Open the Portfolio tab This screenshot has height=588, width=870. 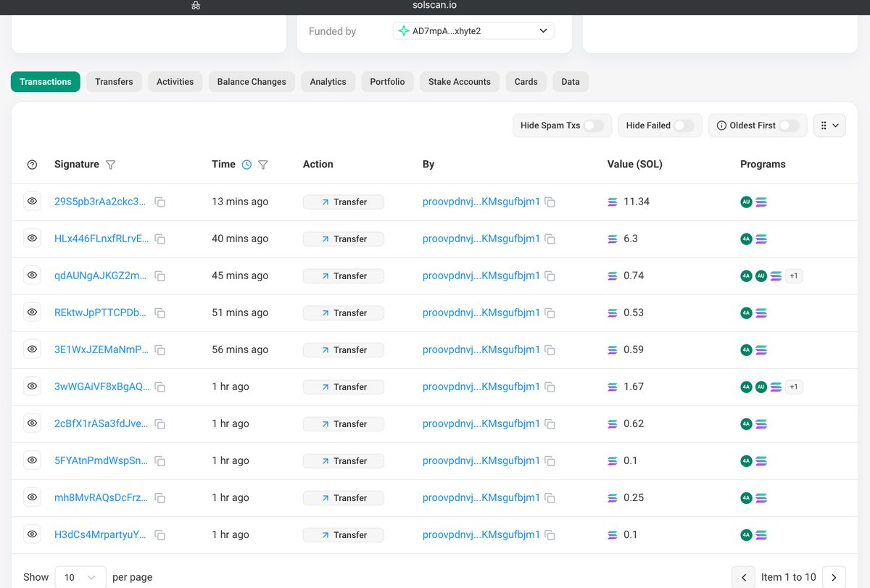(387, 82)
